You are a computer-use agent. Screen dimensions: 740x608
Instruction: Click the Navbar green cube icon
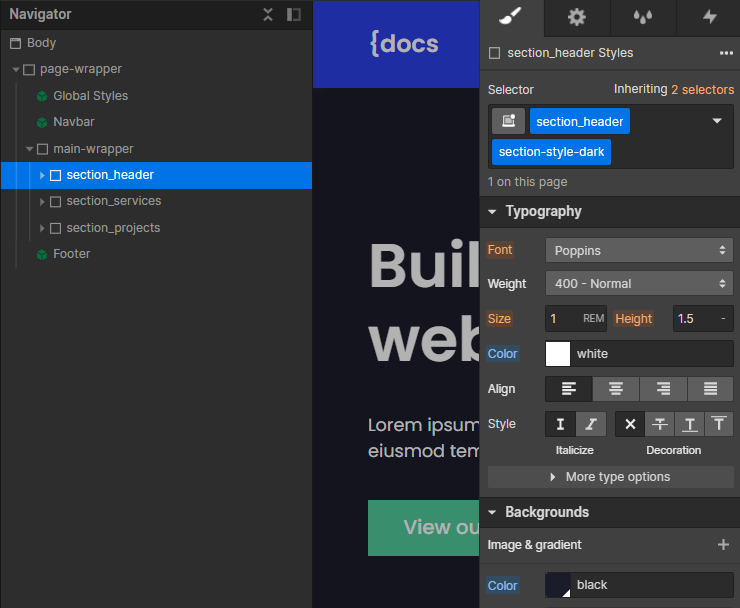pos(42,123)
